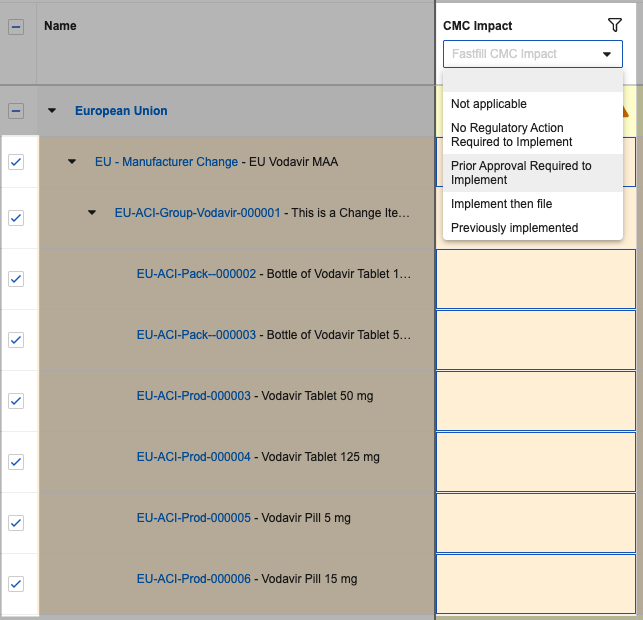Toggle the European Union group selection box
The height and width of the screenshot is (620, 643).
(x=16, y=111)
